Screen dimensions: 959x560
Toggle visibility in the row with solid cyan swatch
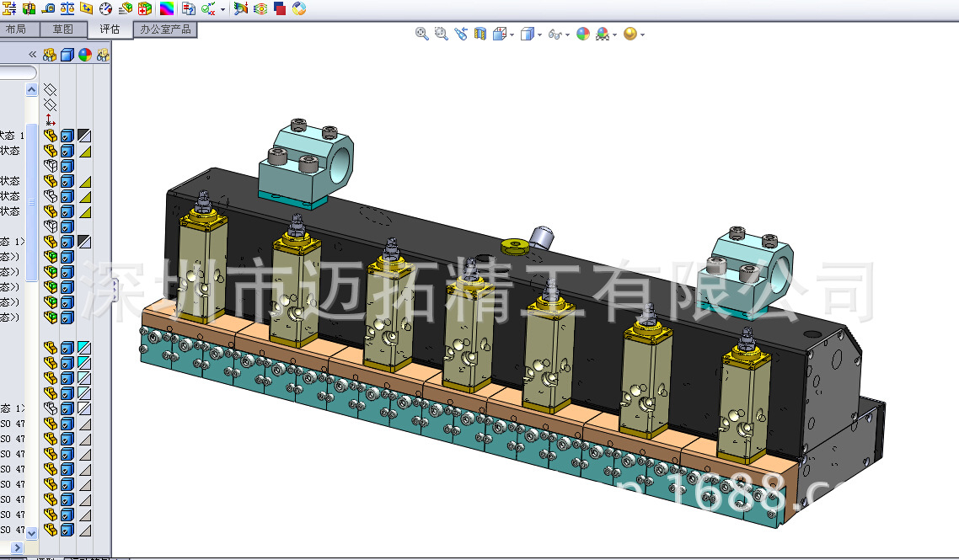[x=51, y=348]
